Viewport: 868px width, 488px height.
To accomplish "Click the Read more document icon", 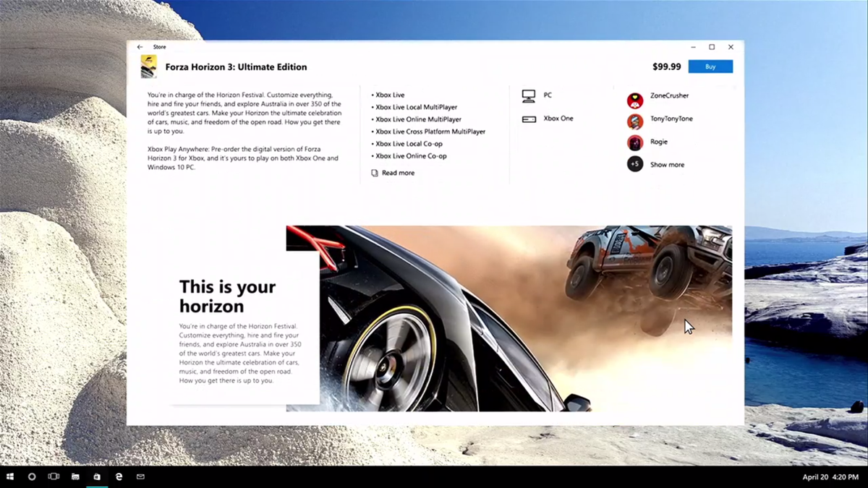I will [x=375, y=173].
